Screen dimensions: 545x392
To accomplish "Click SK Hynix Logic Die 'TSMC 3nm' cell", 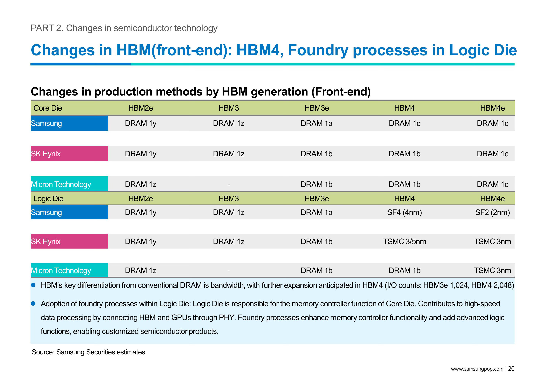I will [x=492, y=242].
